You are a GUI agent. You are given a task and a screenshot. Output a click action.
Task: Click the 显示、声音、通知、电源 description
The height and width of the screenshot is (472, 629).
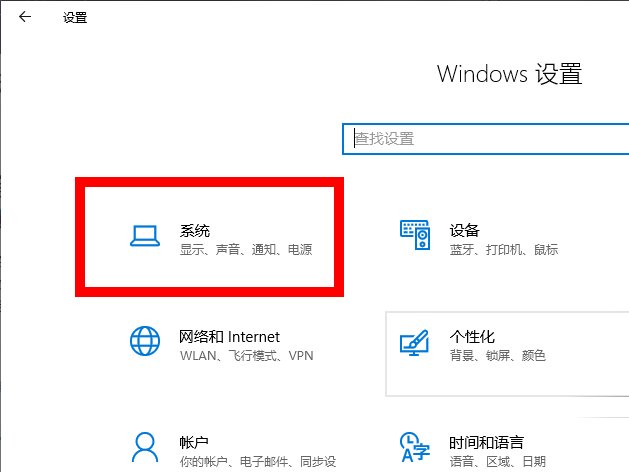pyautogui.click(x=246, y=249)
